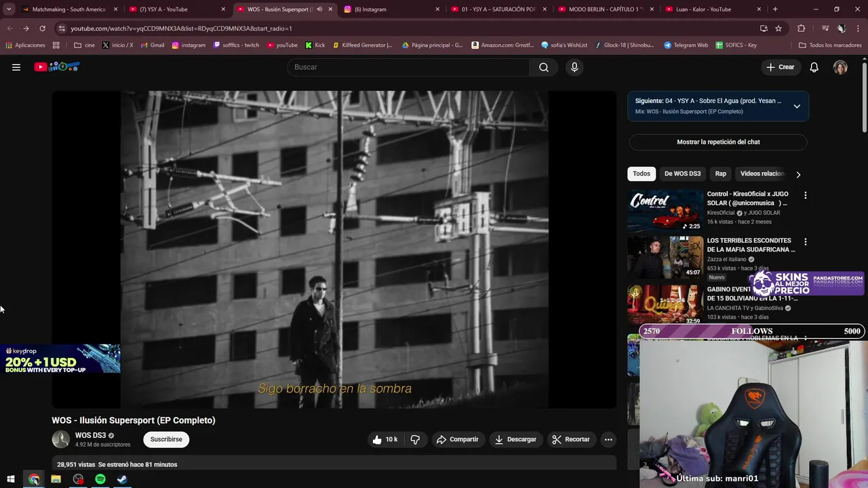Open options for Control KiresOficial video
The width and height of the screenshot is (868, 488).
click(806, 195)
